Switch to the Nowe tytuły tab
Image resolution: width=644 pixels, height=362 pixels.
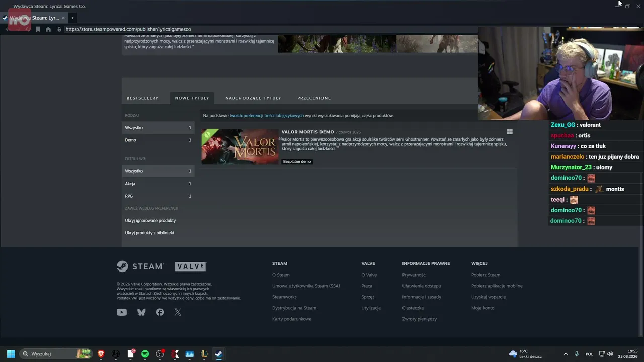click(192, 98)
